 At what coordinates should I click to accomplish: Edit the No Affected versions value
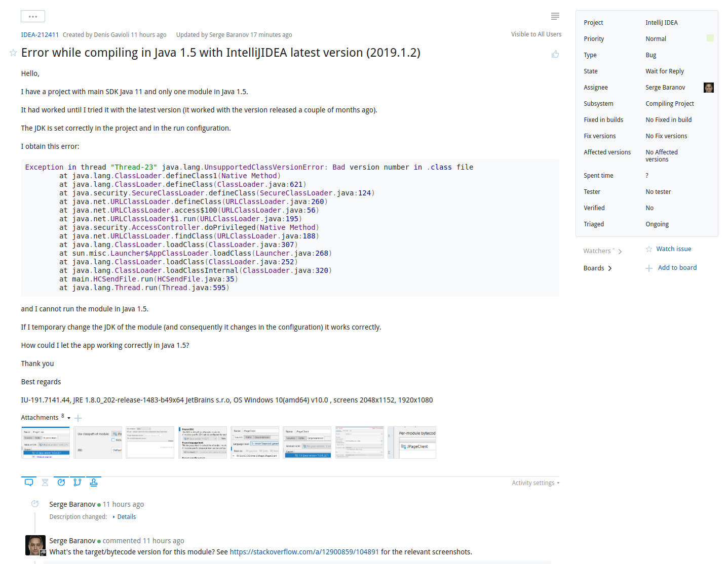(662, 156)
